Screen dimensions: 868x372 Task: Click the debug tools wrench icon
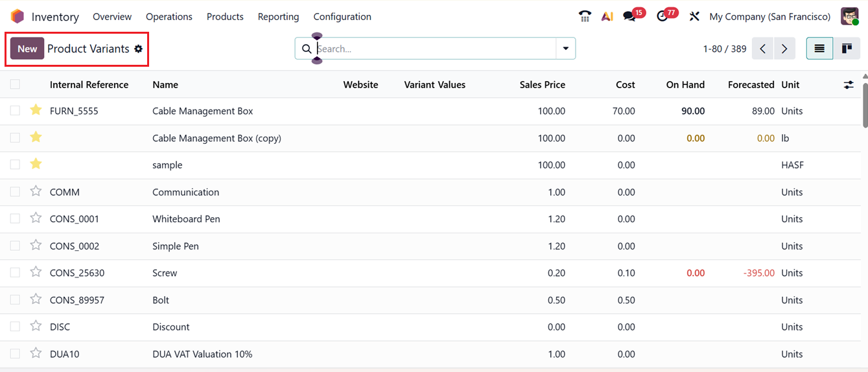pyautogui.click(x=694, y=17)
